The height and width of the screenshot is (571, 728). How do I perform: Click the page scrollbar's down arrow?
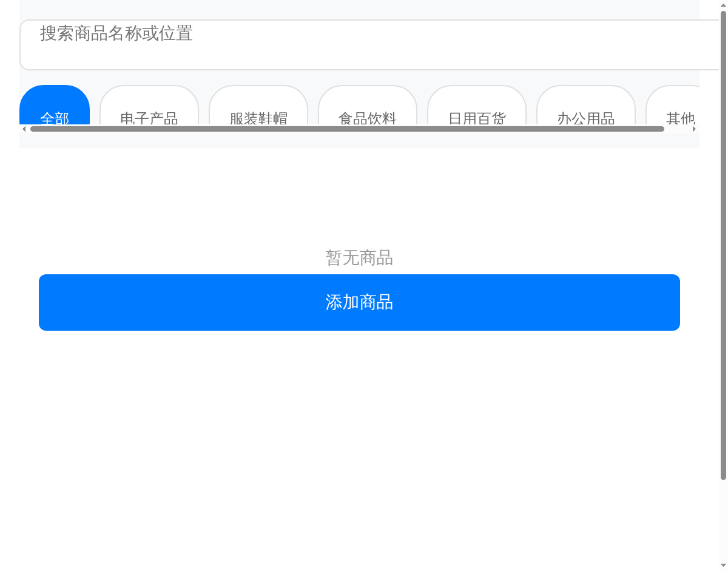(723, 566)
